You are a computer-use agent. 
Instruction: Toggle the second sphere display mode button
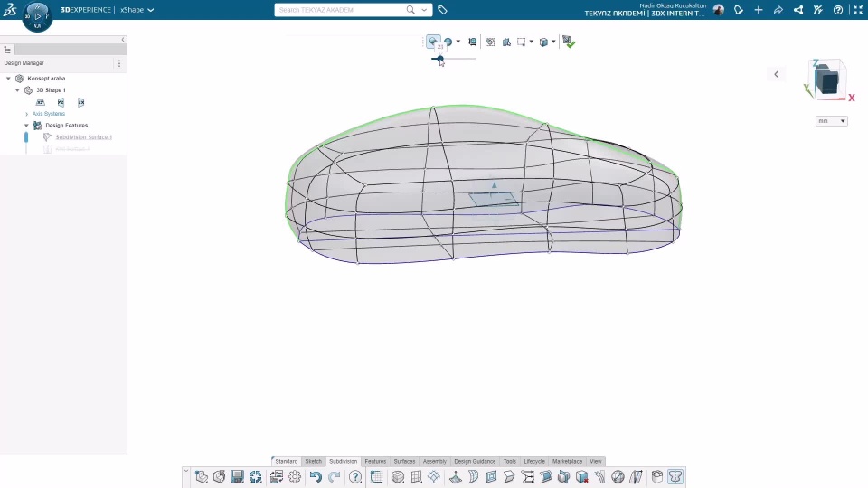tap(448, 42)
